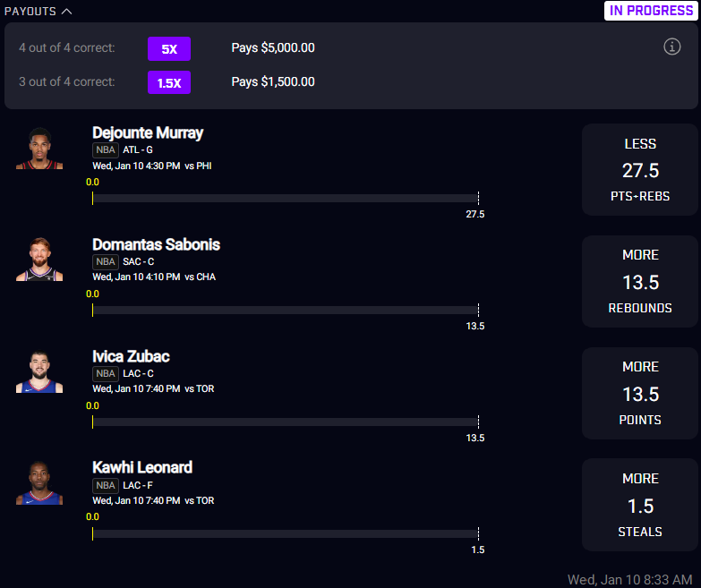Image resolution: width=701 pixels, height=588 pixels.
Task: Click the IN PROGRESS status badge
Action: click(651, 11)
